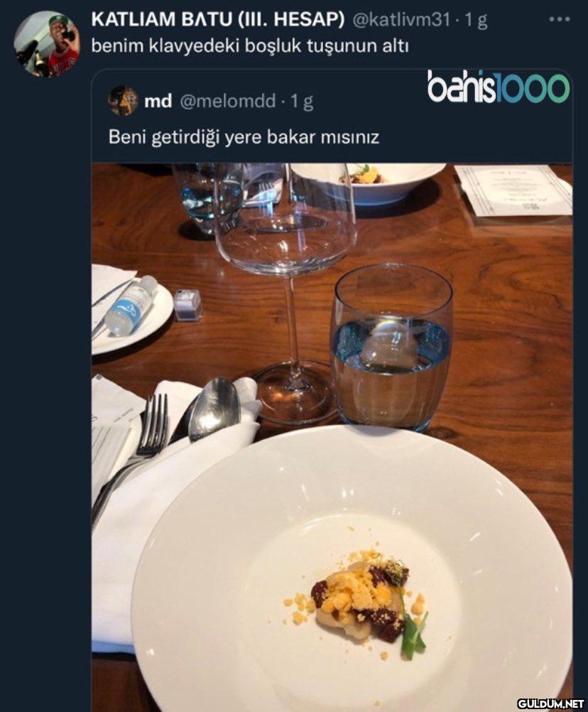Click the GULDUM.NET watermark
The width and height of the screenshot is (588, 712).
(550, 703)
